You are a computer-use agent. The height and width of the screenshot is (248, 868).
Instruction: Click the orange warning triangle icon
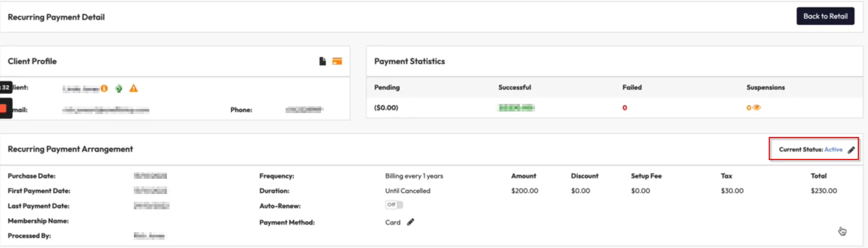pos(133,89)
